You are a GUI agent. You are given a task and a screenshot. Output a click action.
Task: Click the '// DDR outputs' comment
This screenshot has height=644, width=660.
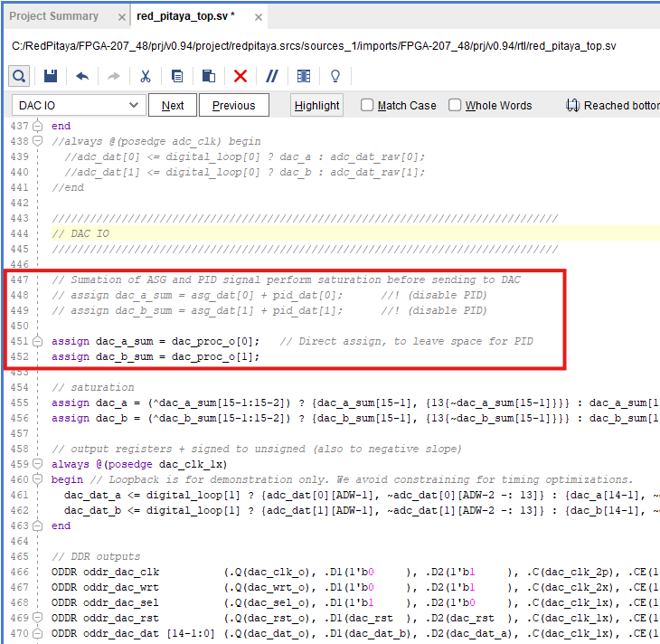coord(96,556)
